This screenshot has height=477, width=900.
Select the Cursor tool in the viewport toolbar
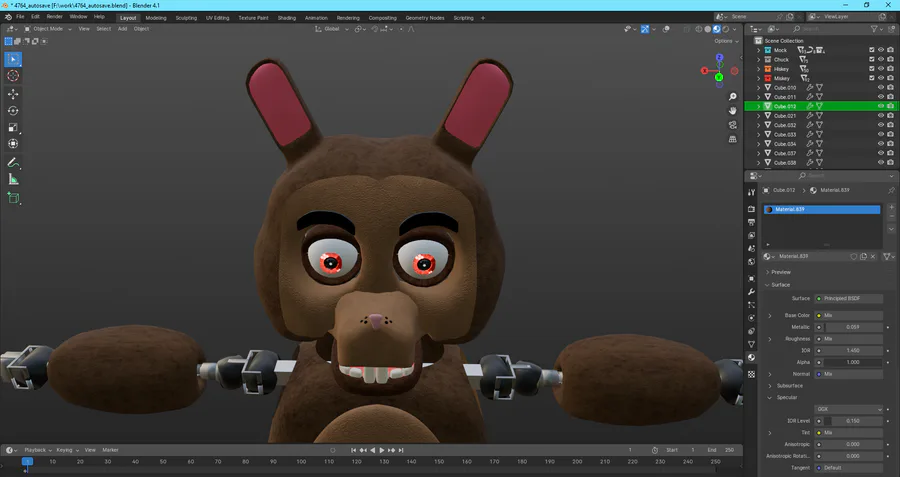tap(13, 76)
